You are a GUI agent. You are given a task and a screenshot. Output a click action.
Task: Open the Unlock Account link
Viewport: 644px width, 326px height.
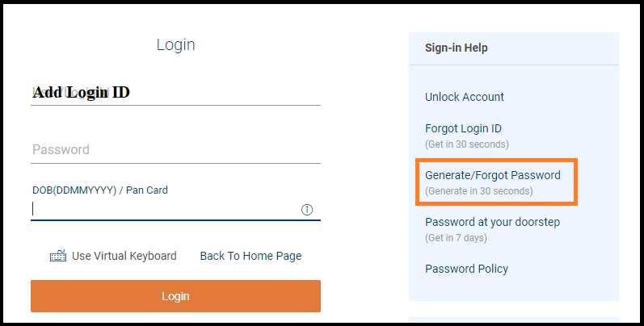(465, 97)
